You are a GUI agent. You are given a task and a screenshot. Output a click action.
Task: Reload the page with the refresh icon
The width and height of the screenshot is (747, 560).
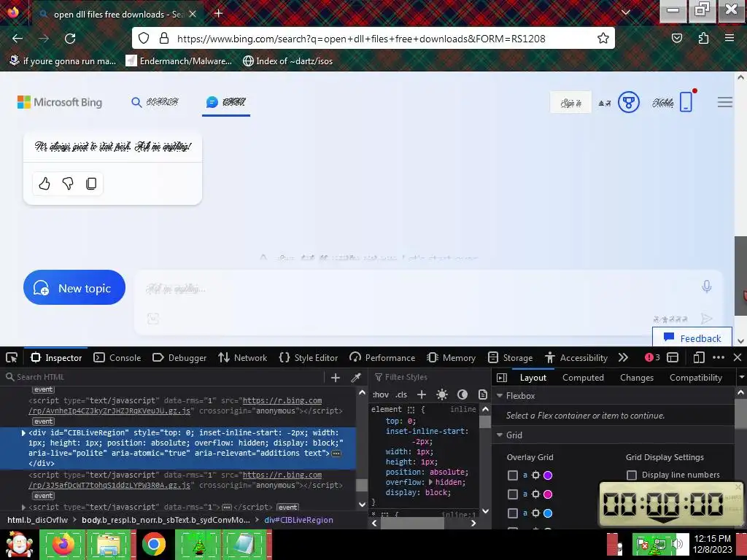coord(70,39)
